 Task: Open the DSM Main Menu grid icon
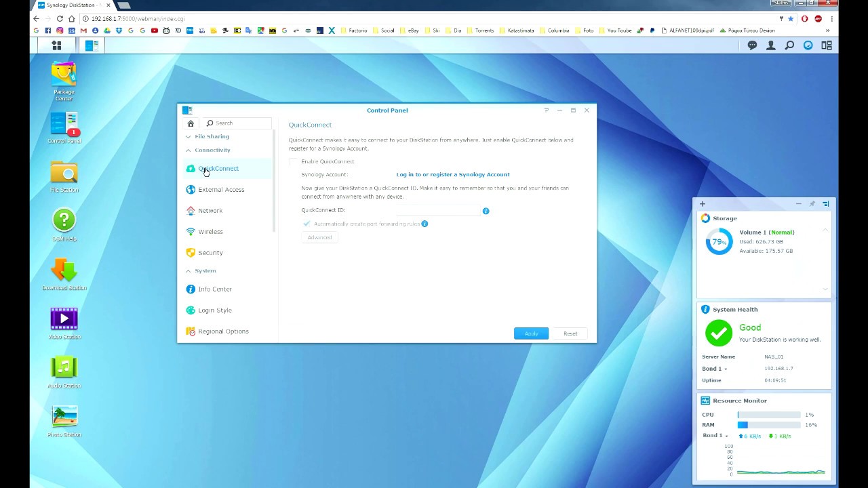coord(57,45)
